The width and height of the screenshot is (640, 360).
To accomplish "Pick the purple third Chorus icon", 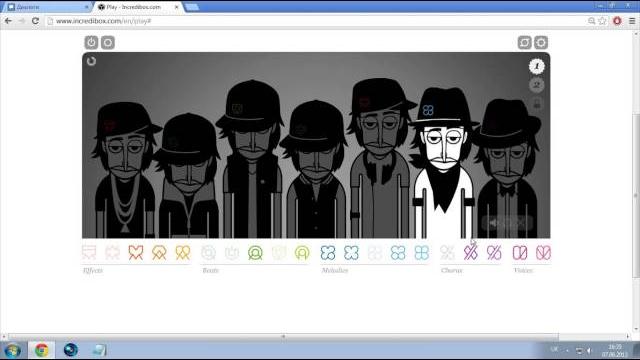I will [x=494, y=253].
